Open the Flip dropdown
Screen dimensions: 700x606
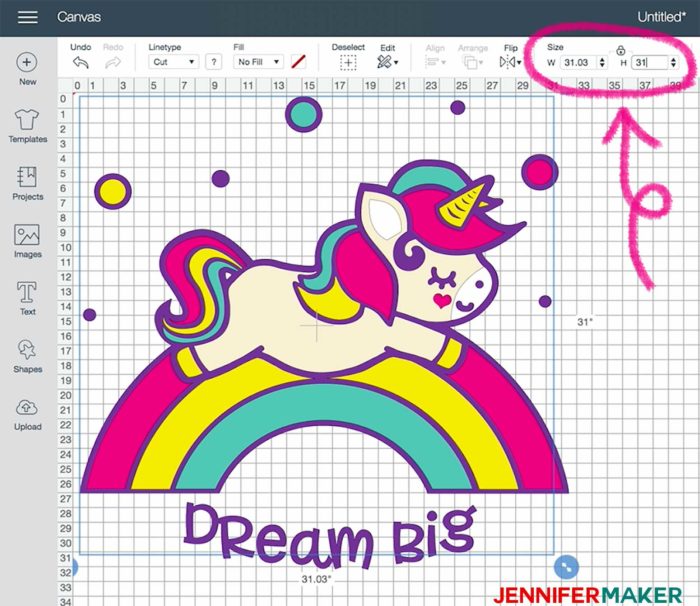[510, 62]
